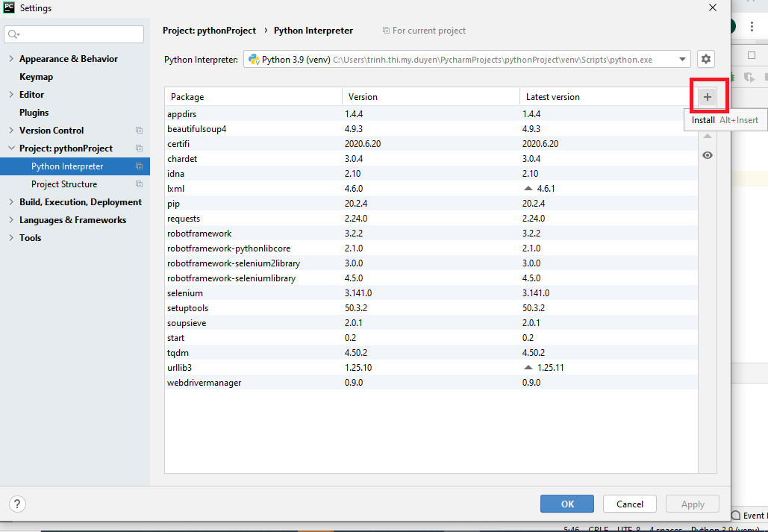Expand the Version Control section
The width and height of the screenshot is (768, 532).
(x=11, y=131)
